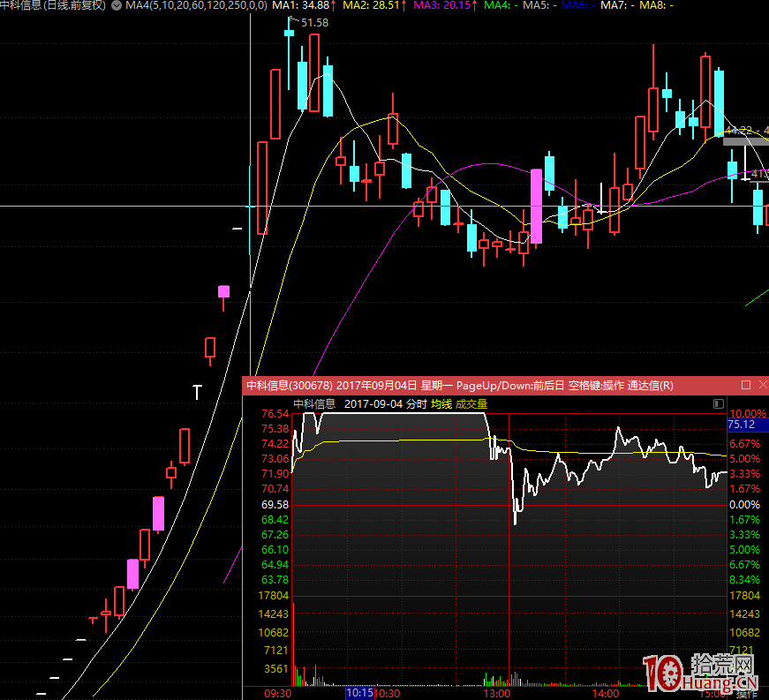Click the 63.78 bottom price label

275,580
